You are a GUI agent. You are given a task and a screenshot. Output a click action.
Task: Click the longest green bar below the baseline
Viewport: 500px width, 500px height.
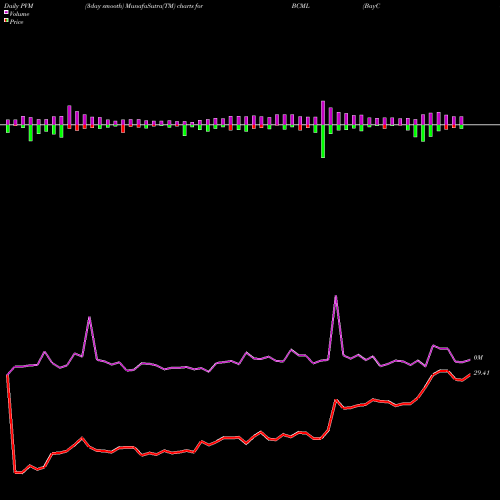pyautogui.click(x=323, y=141)
